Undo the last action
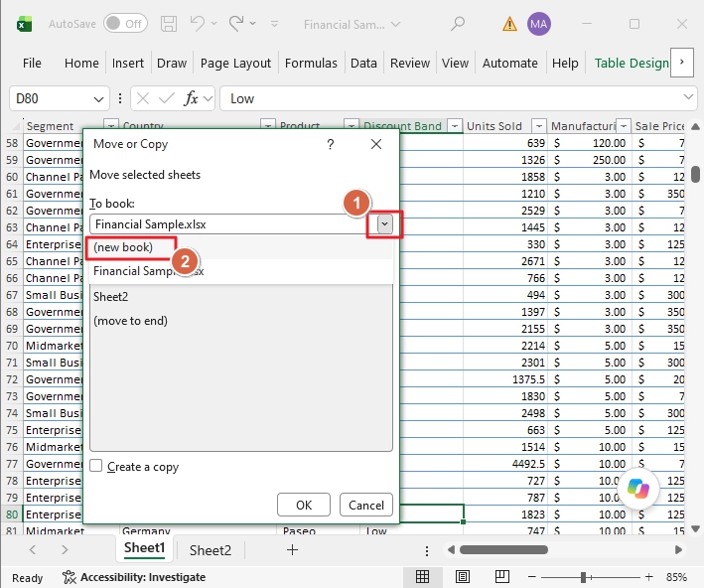The height and width of the screenshot is (588, 704). tap(198, 24)
